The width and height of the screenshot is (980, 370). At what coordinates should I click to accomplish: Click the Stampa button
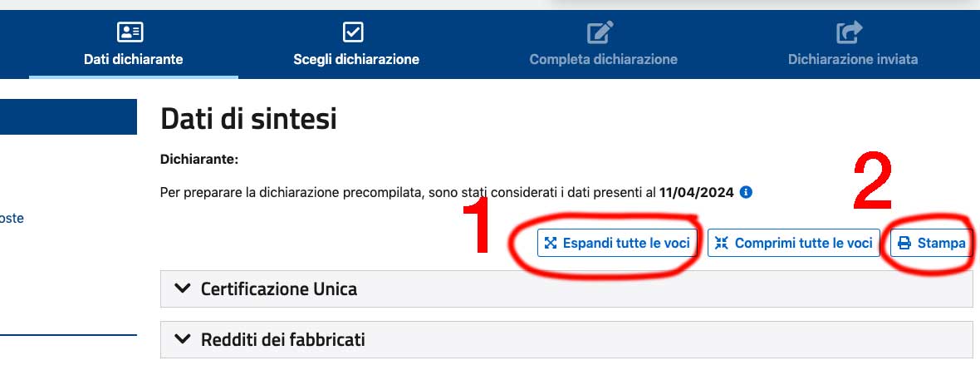(x=931, y=243)
